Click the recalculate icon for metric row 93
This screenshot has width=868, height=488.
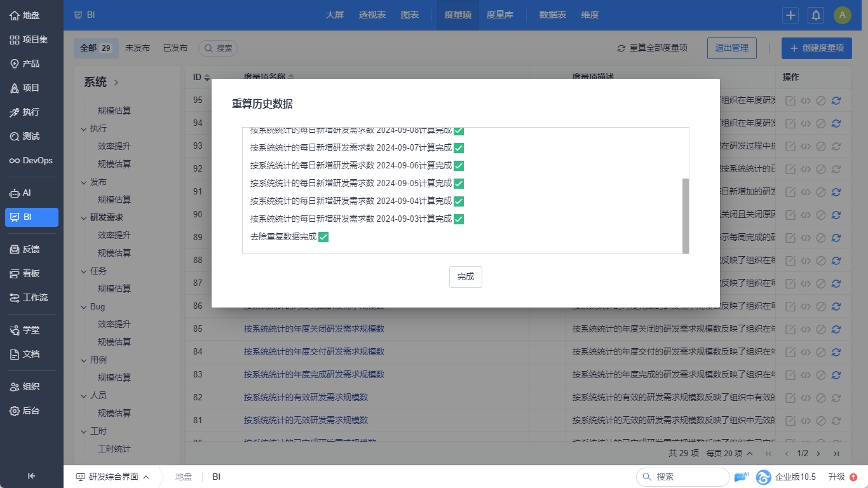[x=836, y=146]
